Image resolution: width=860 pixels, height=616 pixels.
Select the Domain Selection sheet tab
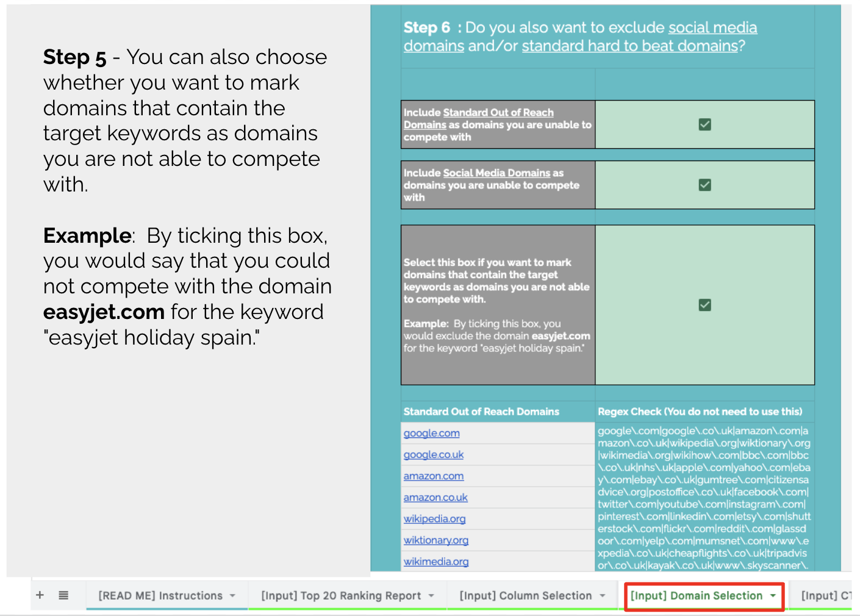[696, 596]
